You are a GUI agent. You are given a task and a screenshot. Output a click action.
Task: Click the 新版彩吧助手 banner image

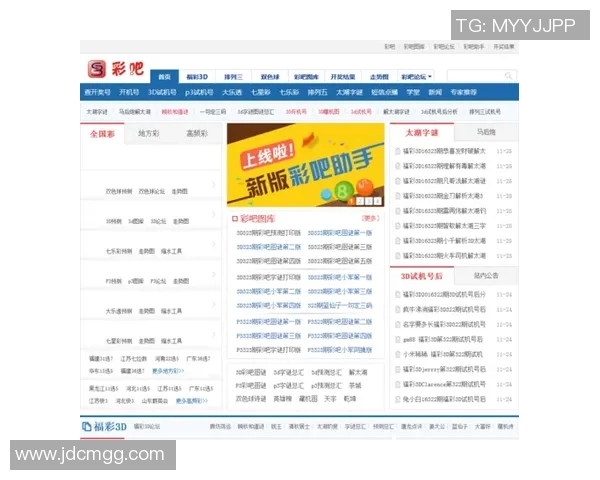[305, 165]
